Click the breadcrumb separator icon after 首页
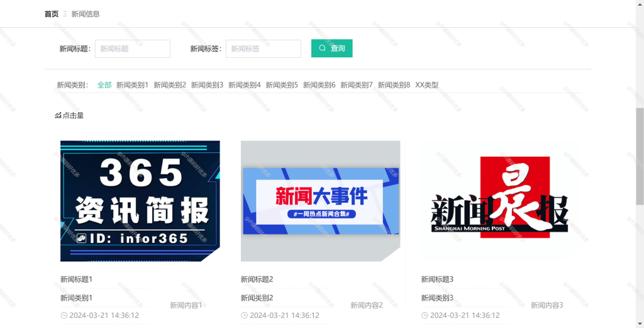Screen dimensions: 644x328 65,14
